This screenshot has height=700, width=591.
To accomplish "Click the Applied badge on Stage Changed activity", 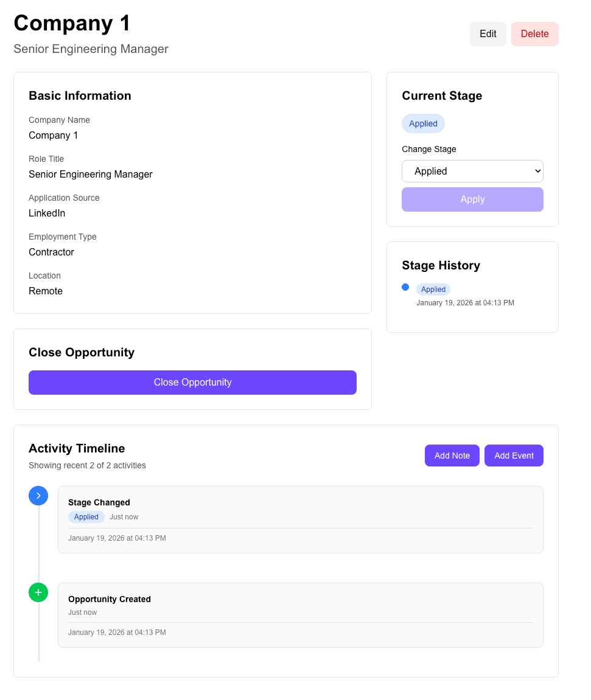I will 86,516.
